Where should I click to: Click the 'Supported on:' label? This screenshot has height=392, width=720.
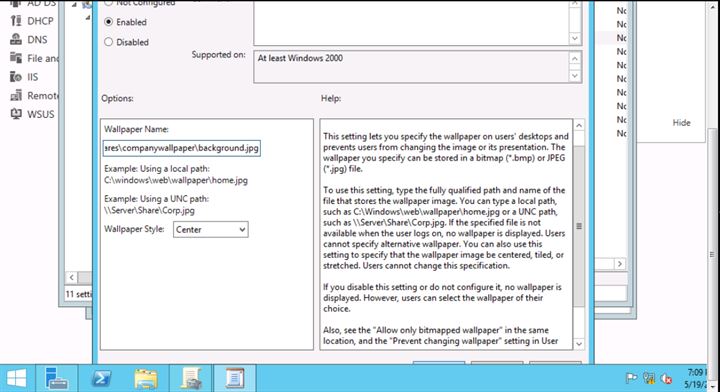[x=219, y=54]
